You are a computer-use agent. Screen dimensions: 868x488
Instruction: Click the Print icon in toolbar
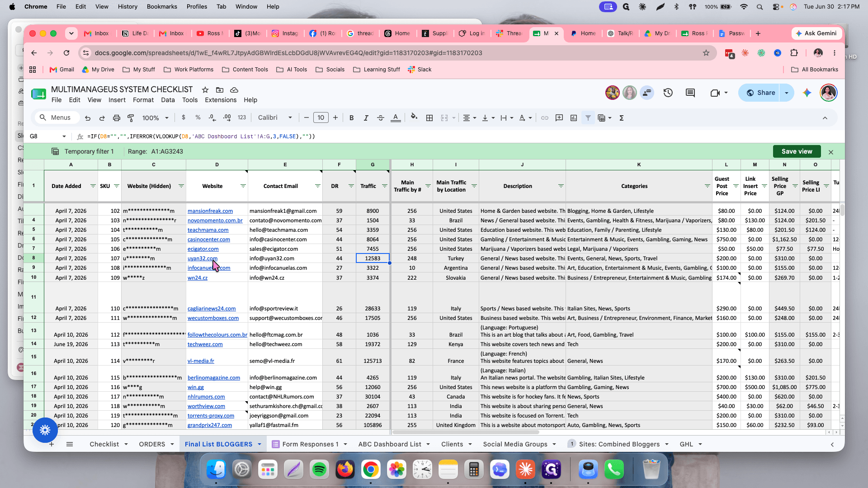(x=117, y=118)
